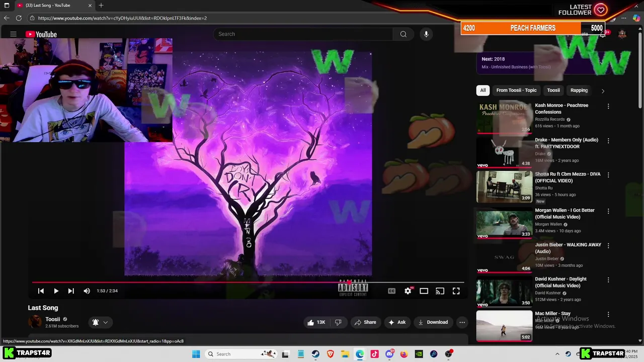Cast video with Play on TV

[x=440, y=291]
